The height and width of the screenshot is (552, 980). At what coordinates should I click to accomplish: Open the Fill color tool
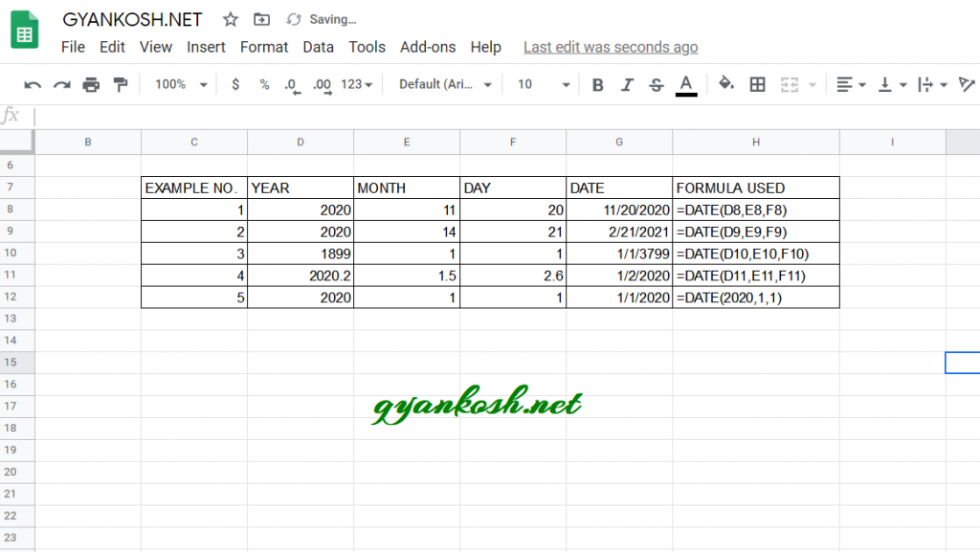tap(724, 84)
